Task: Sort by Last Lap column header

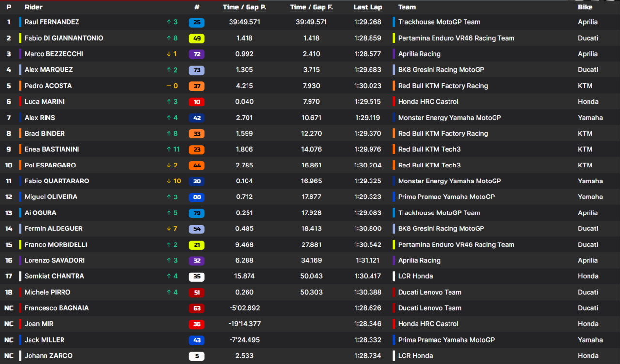Action: coord(368,7)
